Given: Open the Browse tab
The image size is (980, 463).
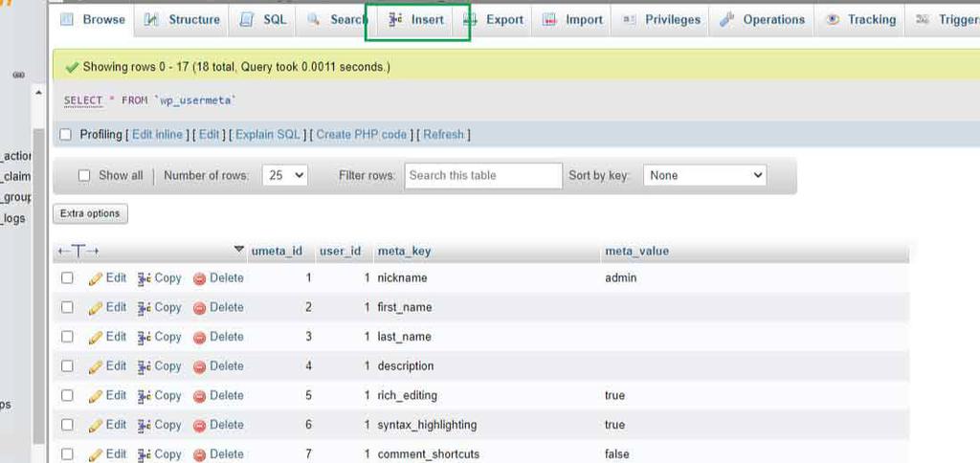Looking at the screenshot, I should [x=93, y=20].
